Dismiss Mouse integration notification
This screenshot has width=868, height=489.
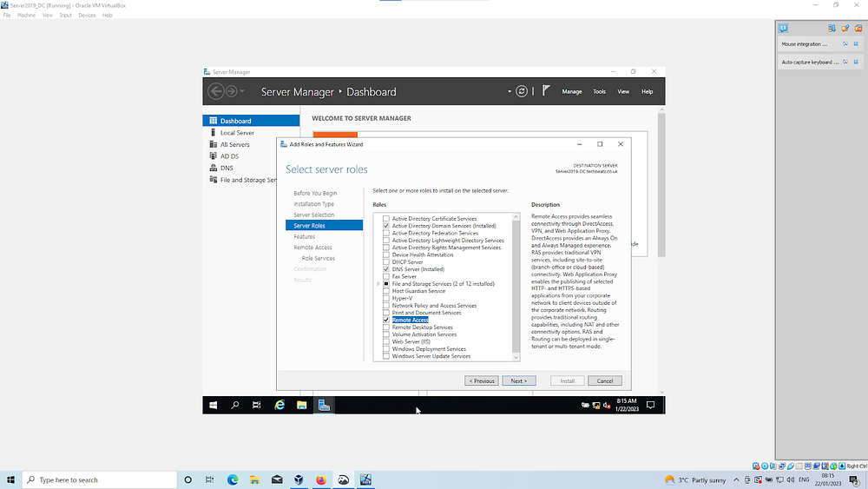coord(856,43)
